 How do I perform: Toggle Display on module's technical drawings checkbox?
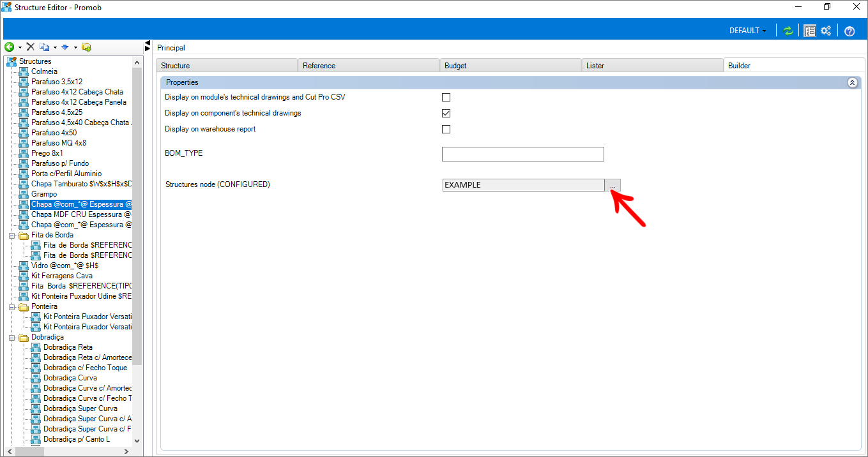click(446, 98)
